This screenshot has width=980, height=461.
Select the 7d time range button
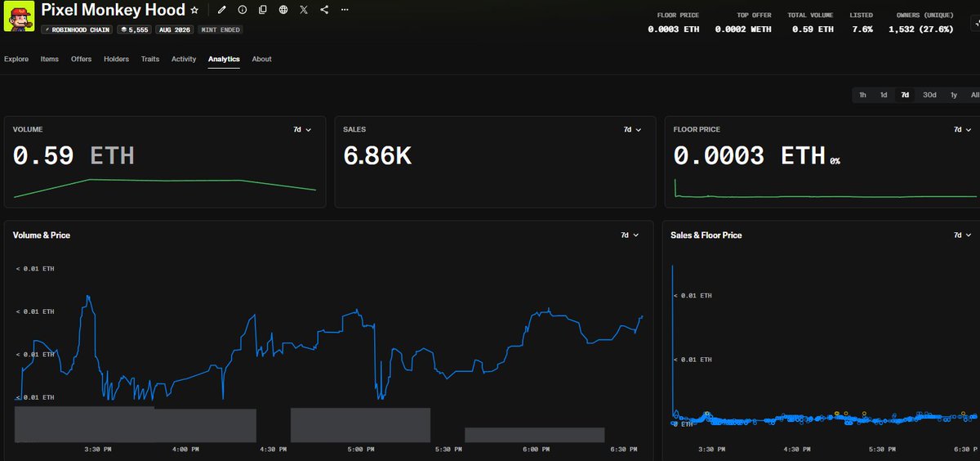point(905,95)
